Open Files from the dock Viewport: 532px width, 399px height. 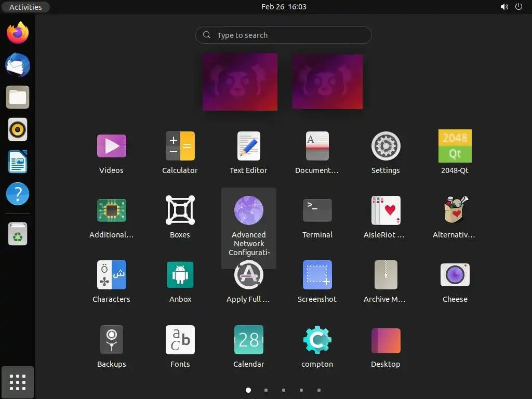point(18,97)
